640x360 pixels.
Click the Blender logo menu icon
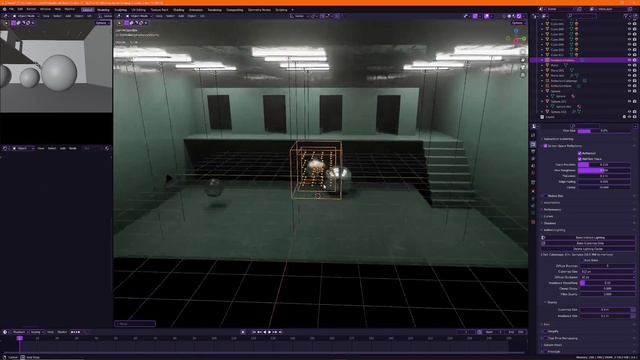[x=4, y=9]
